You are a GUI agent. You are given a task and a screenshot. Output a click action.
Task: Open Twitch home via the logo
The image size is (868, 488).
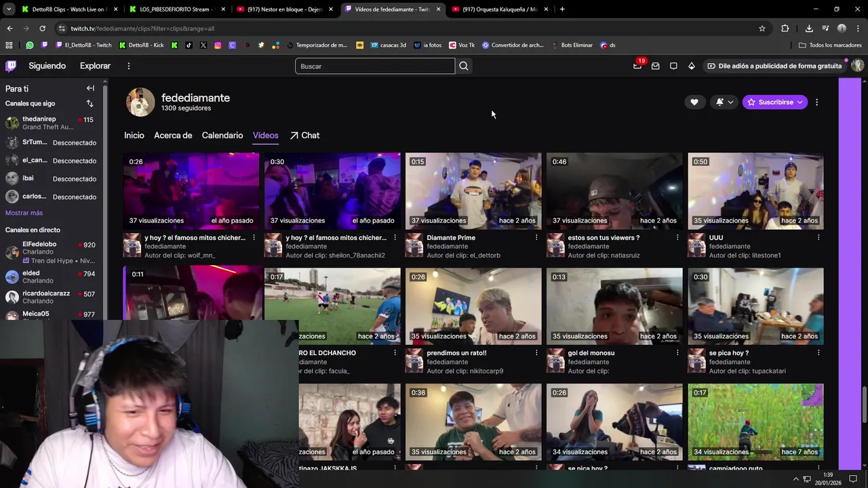coord(11,66)
